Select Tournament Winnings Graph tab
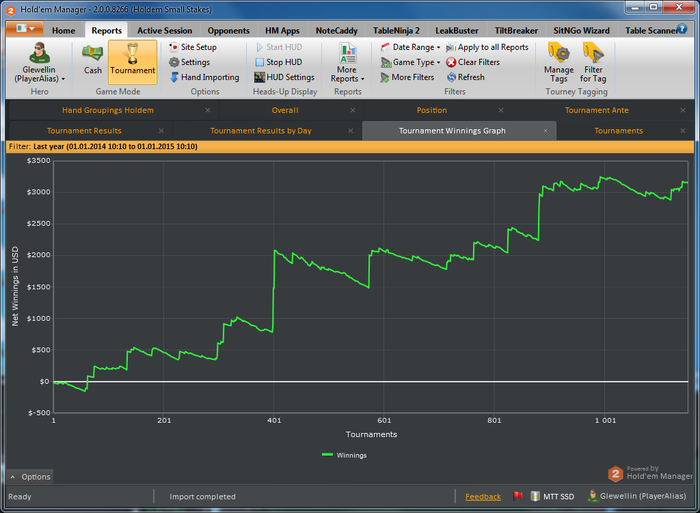 (x=452, y=131)
